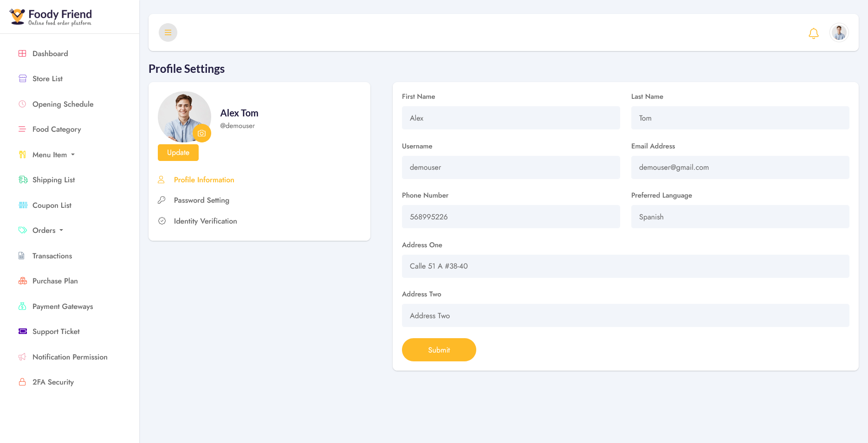Click the Address Two field

626,315
